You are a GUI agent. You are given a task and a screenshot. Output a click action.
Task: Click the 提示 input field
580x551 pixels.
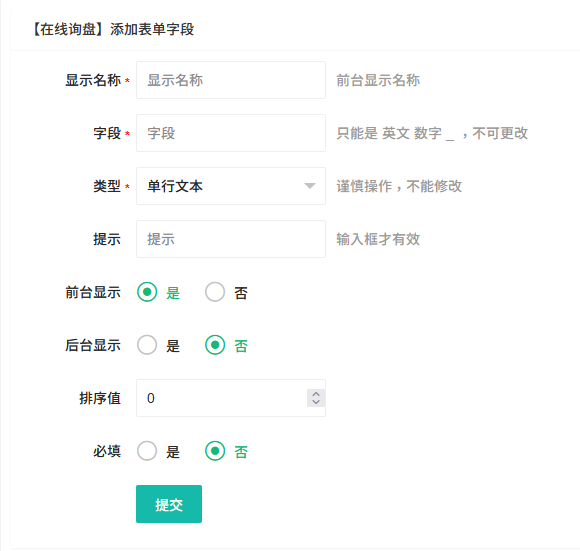(231, 239)
